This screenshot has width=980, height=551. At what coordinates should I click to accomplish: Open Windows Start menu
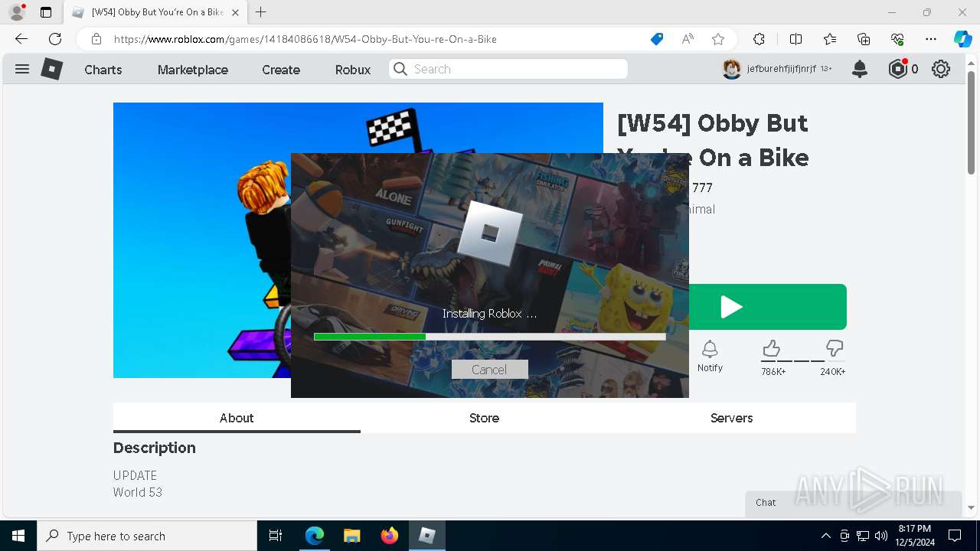tap(18, 536)
